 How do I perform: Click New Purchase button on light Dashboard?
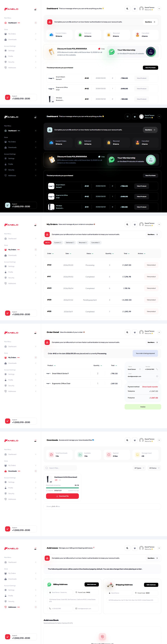coord(150,68)
